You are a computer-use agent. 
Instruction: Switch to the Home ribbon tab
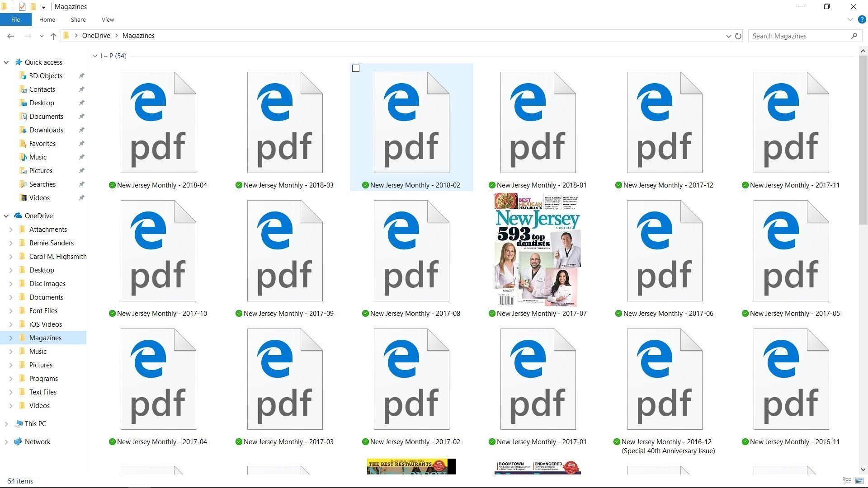click(47, 19)
